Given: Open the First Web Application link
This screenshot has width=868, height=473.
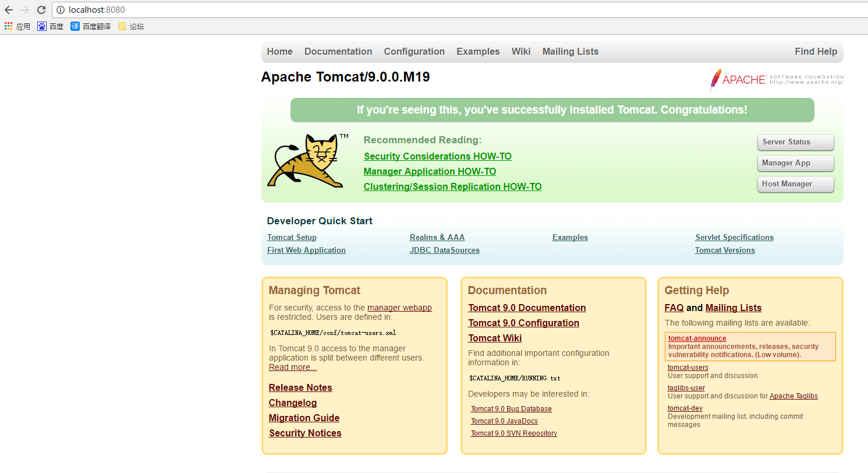Looking at the screenshot, I should point(306,250).
